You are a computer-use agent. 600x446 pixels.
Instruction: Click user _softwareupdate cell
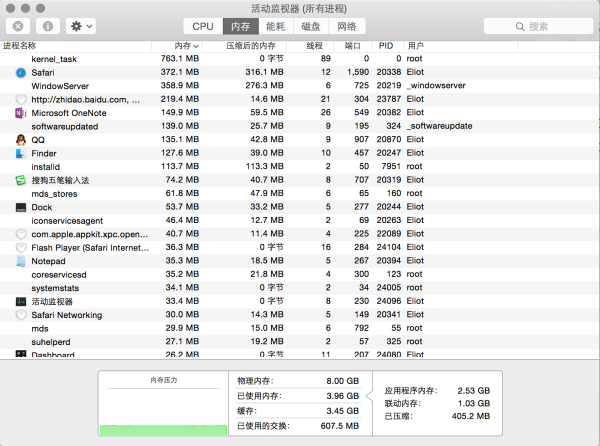pos(439,126)
